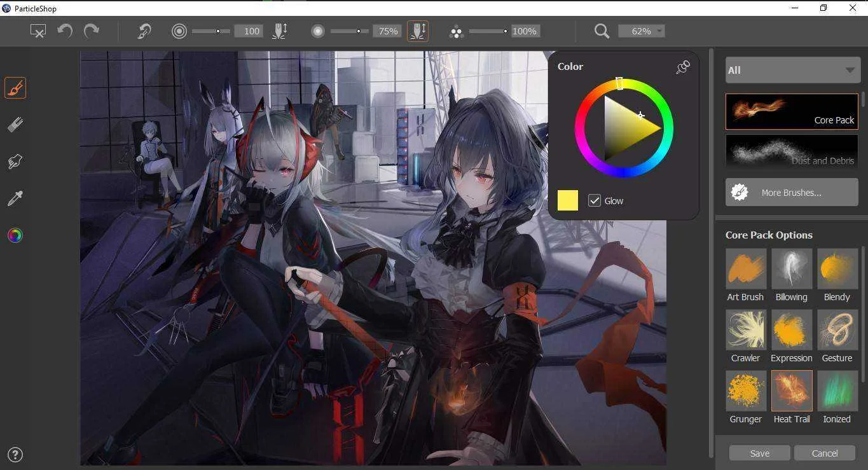
Task: Click the Color panel title
Action: [x=570, y=66]
